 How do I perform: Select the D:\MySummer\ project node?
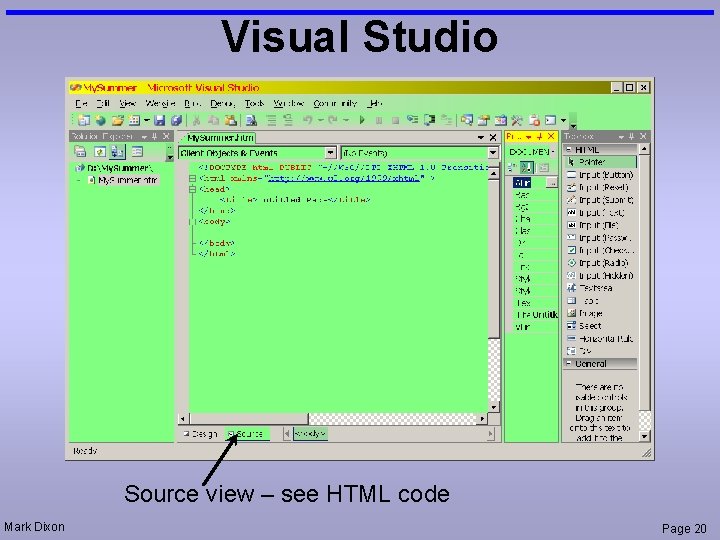(115, 168)
